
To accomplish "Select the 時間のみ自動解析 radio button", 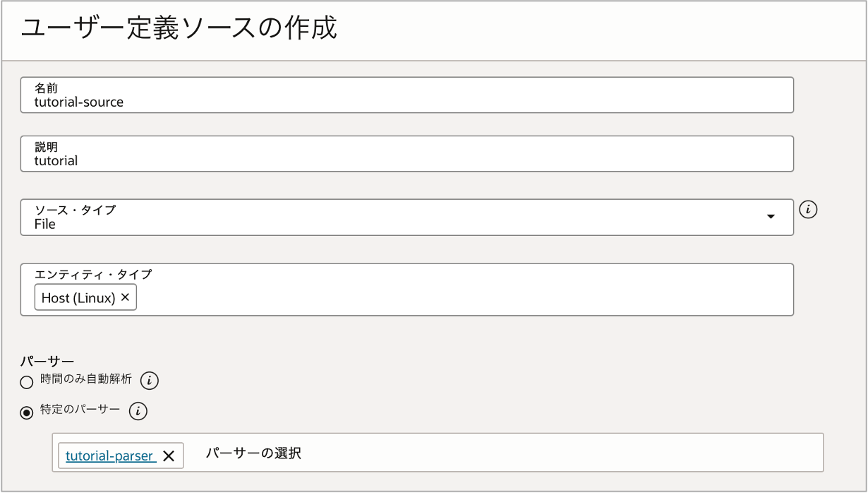I will (27, 383).
